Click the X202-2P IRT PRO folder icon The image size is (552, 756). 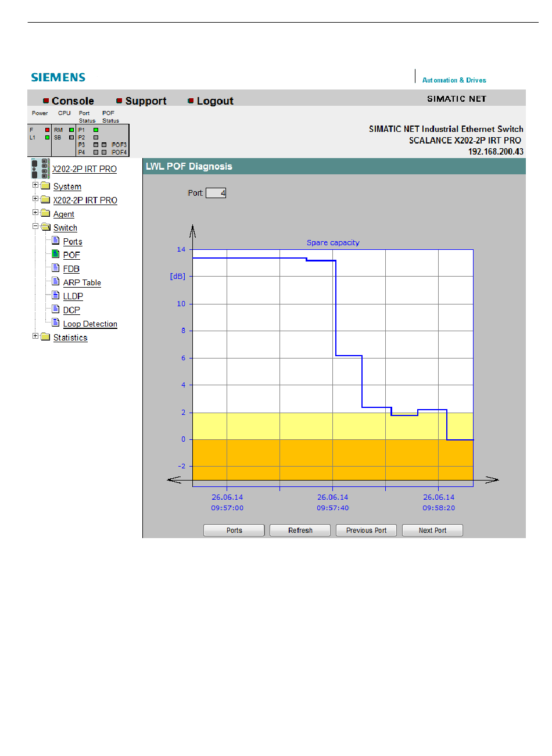(x=45, y=199)
